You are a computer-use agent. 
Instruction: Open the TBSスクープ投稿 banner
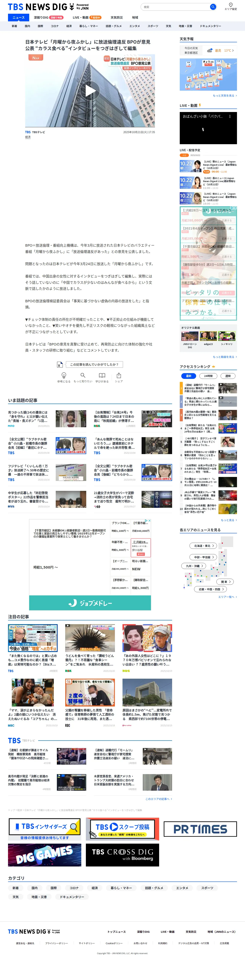tap(122, 829)
